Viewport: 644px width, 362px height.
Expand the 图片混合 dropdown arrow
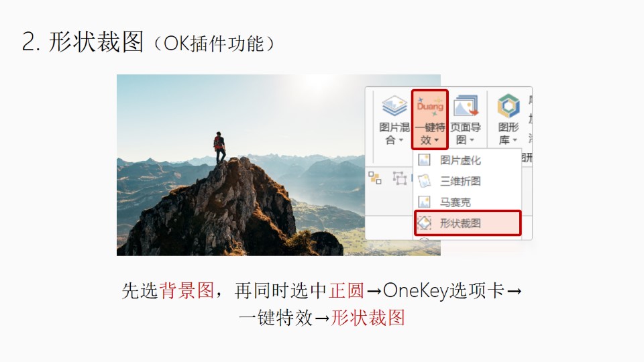click(401, 140)
